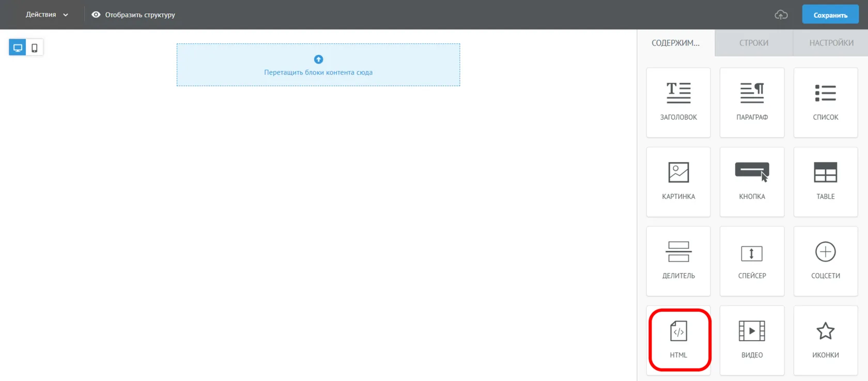The height and width of the screenshot is (381, 868).
Task: Click the Сохранить save button
Action: pos(830,14)
